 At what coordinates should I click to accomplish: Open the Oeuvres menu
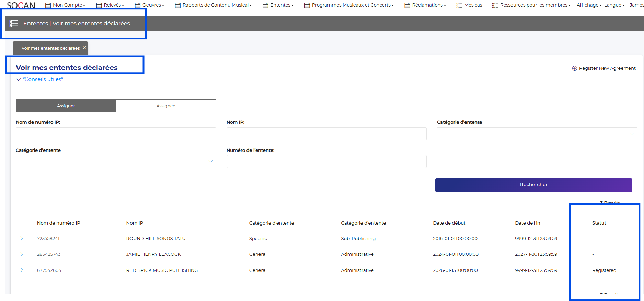click(150, 5)
